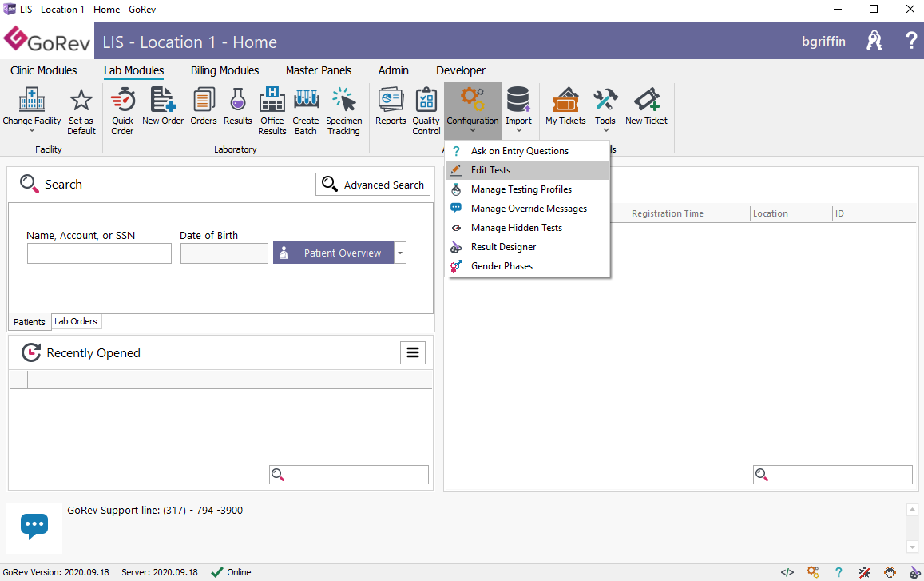Open the Recently Opened hamburger menu

pyautogui.click(x=413, y=352)
